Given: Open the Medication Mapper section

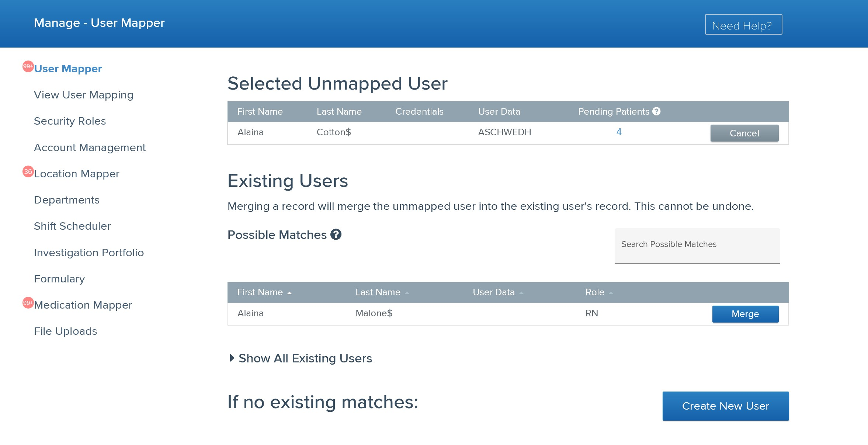Looking at the screenshot, I should click(83, 305).
